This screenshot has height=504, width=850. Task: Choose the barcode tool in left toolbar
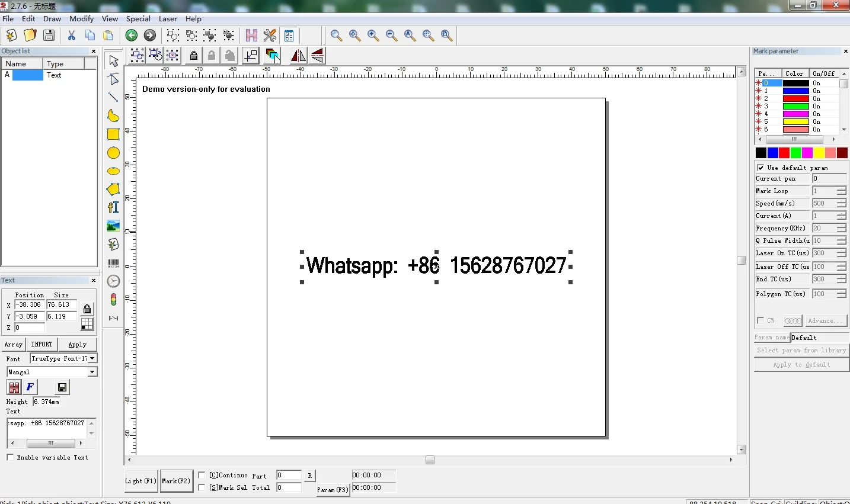pos(113,263)
